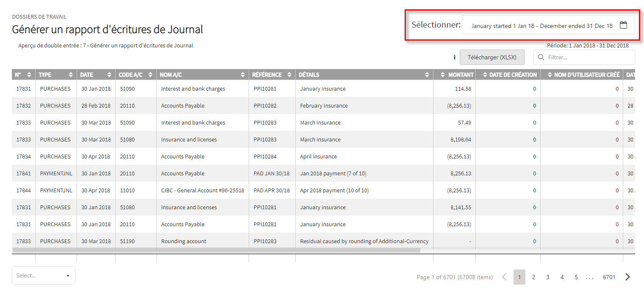644x294 pixels.
Task: Sort table by NOM A/C arrows
Action: pyautogui.click(x=243, y=75)
